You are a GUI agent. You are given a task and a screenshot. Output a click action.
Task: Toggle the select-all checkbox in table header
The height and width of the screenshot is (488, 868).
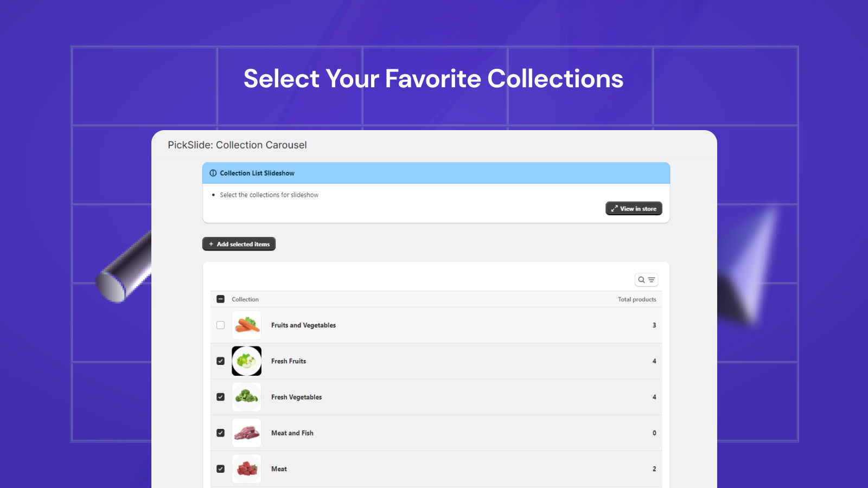coord(221,299)
